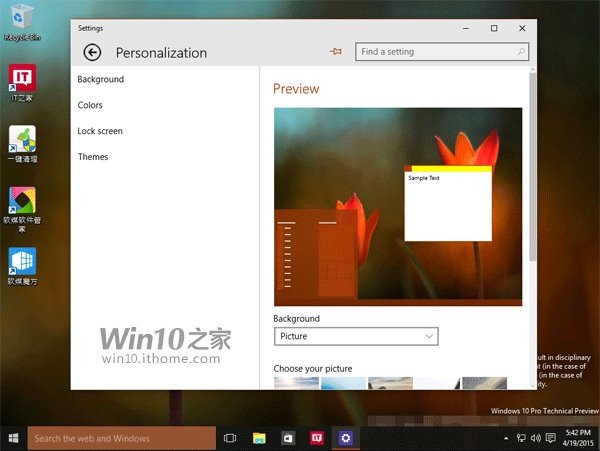Select the Background category
The image size is (600, 451).
click(x=101, y=79)
